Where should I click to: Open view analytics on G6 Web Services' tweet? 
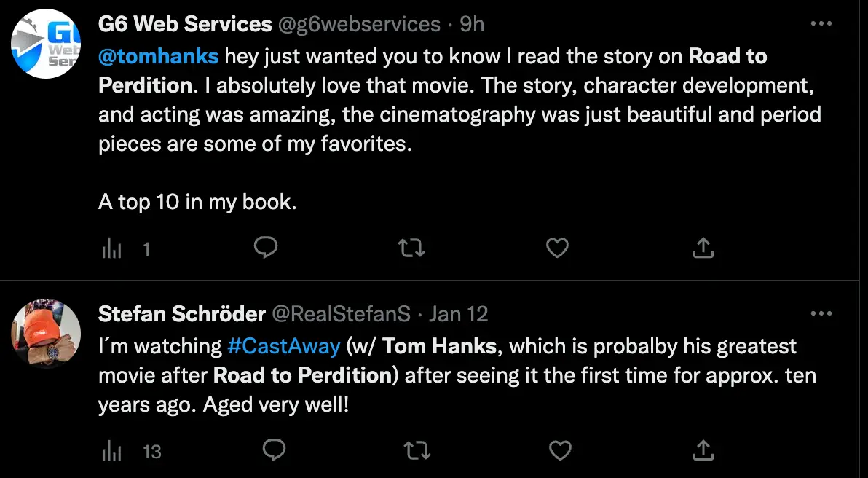(x=111, y=248)
